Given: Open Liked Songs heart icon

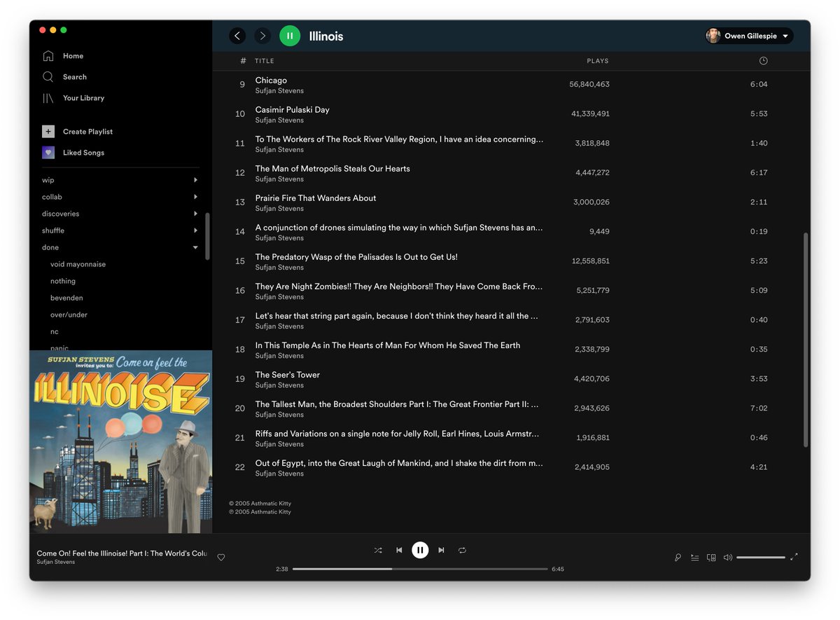Looking at the screenshot, I should 48,153.
